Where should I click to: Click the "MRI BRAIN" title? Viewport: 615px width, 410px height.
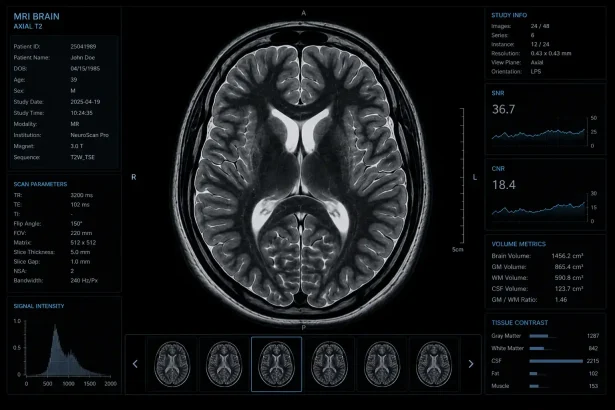pos(36,16)
